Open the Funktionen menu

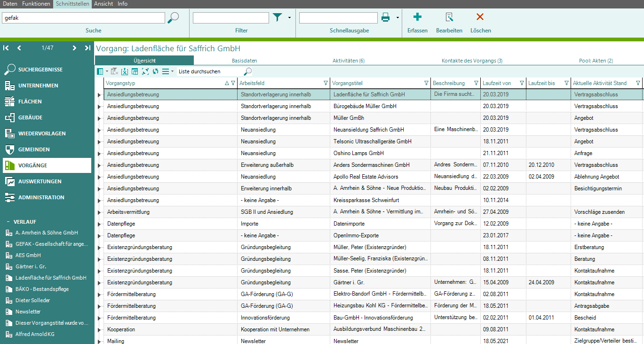(x=36, y=4)
